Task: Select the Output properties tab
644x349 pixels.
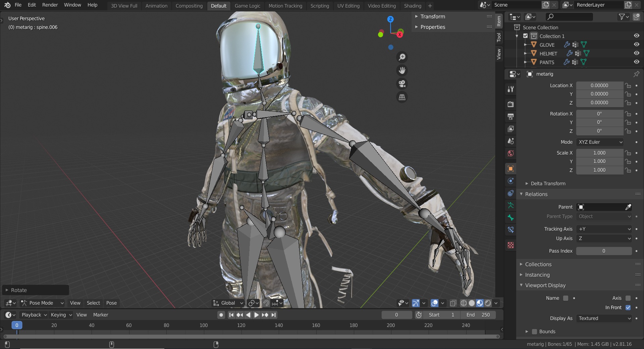Action: pyautogui.click(x=511, y=117)
